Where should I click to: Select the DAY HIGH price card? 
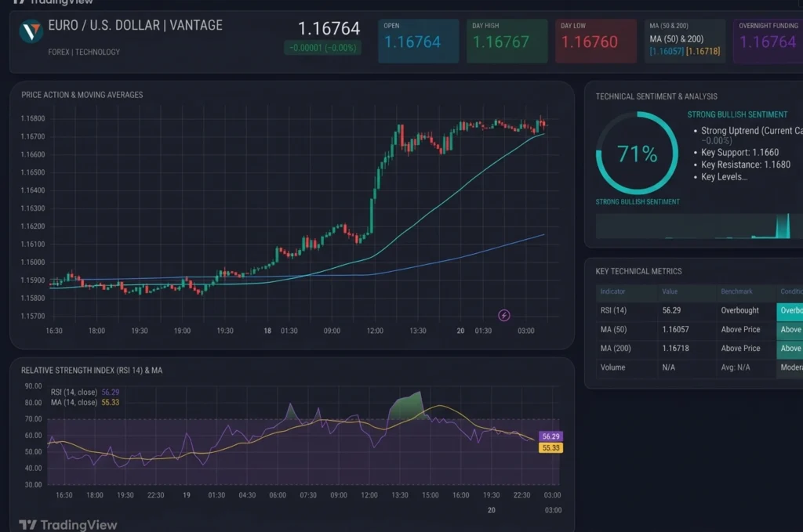(x=507, y=41)
